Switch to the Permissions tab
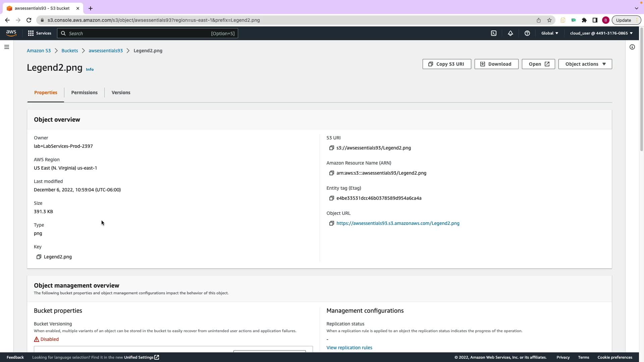644x362 pixels. [84, 93]
